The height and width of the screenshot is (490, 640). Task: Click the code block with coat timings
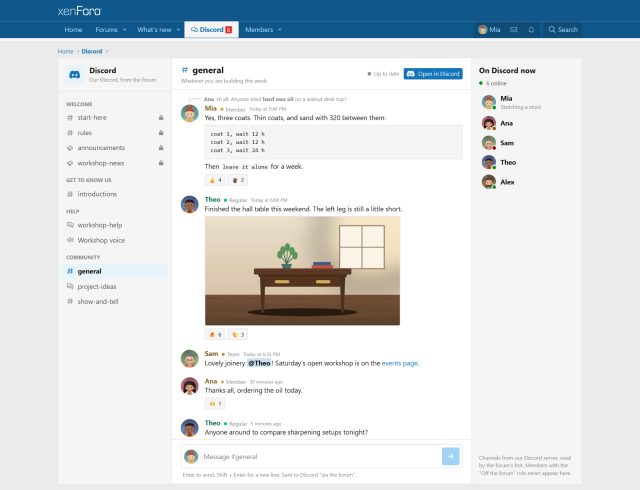coord(334,142)
